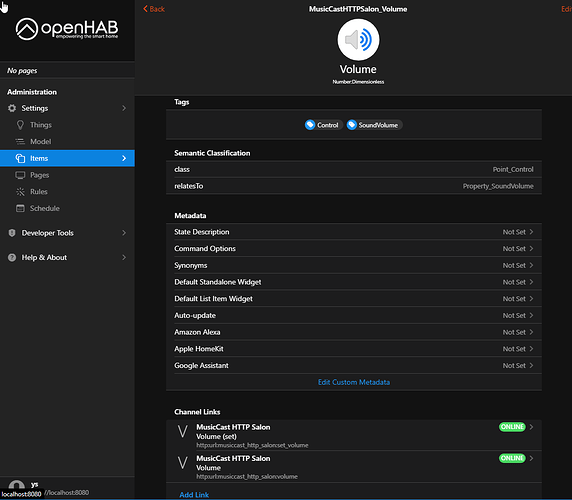
Task: Expand the Settings section chevron
Action: [124, 108]
